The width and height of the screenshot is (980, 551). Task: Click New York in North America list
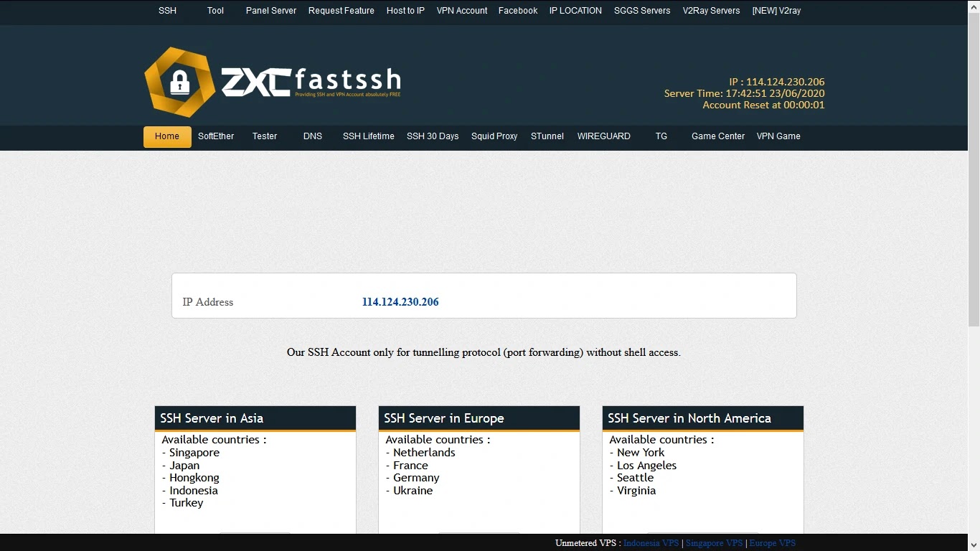[641, 453]
